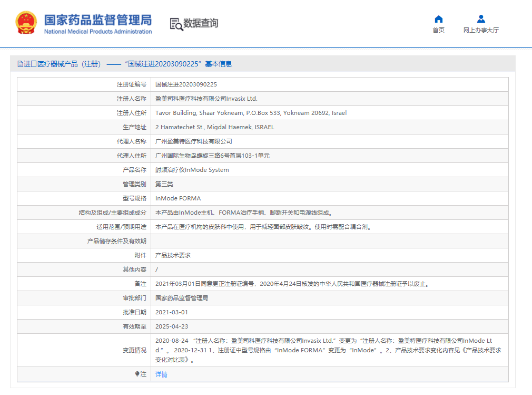Click the 审批部门 row label
The width and height of the screenshot is (532, 395).
pos(135,298)
